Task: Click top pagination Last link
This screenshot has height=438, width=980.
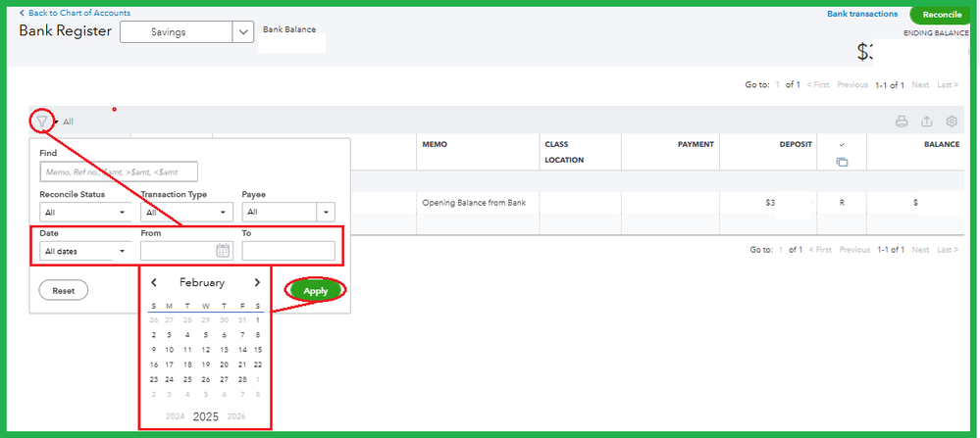Action: [948, 85]
